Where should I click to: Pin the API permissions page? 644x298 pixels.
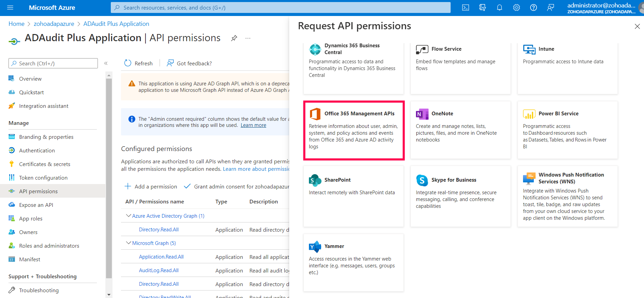coord(234,38)
